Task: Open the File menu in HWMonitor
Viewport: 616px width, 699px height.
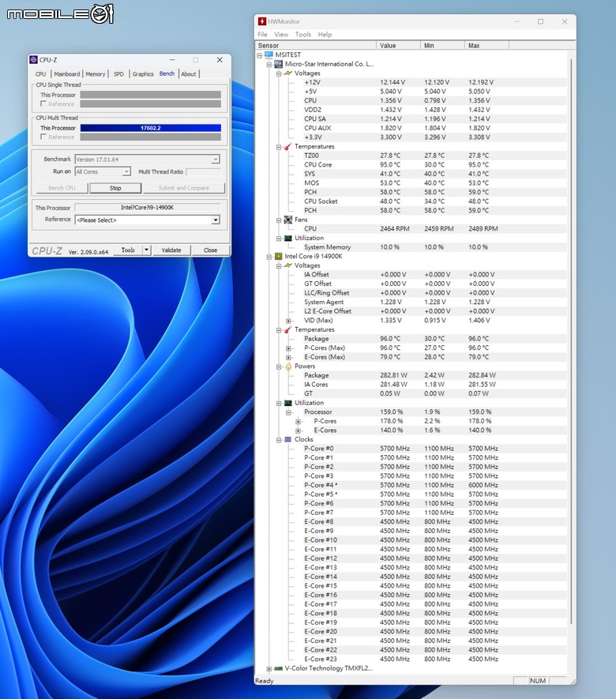Action: (262, 34)
